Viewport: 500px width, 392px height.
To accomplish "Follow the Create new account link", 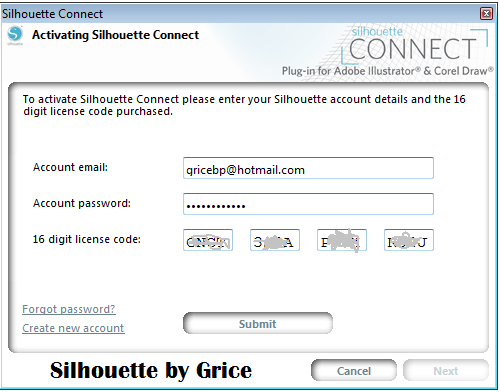I will [x=73, y=328].
